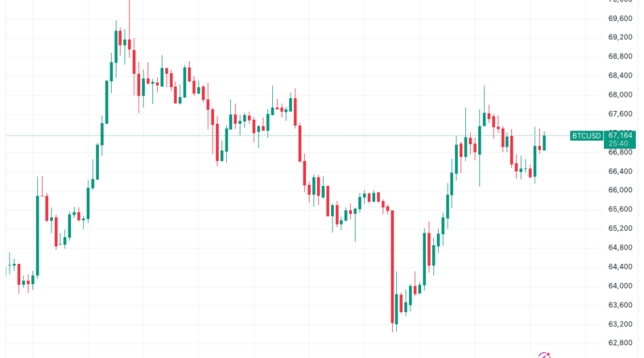This screenshot has height=358, width=644.
Task: Select the 68,000 price scale label
Action: [x=619, y=95]
